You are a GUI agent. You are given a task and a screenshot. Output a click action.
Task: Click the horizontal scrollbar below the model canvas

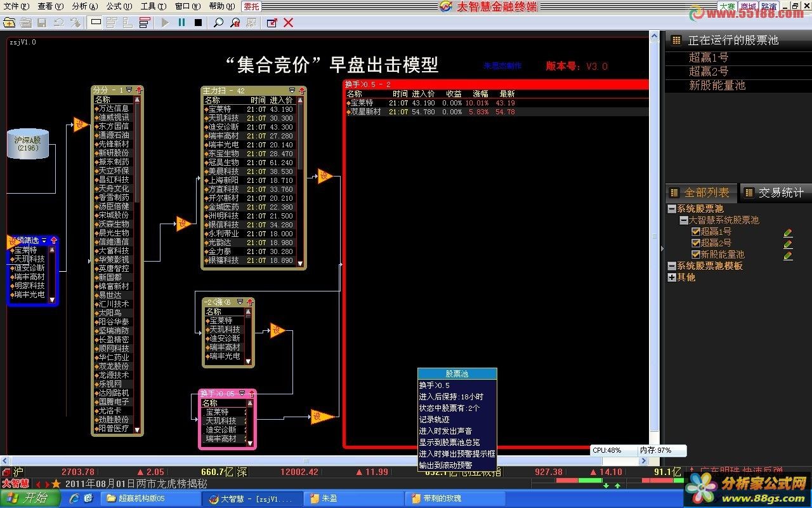click(x=325, y=460)
